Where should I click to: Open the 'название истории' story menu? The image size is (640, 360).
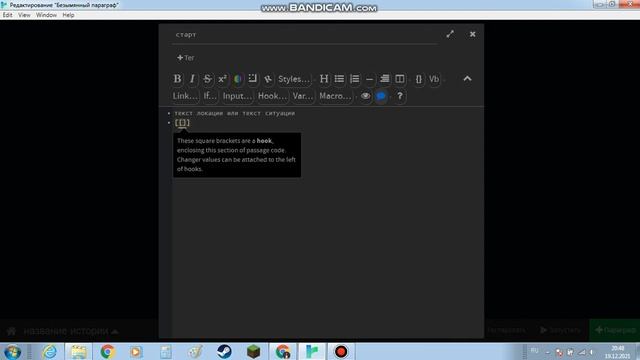(71, 331)
